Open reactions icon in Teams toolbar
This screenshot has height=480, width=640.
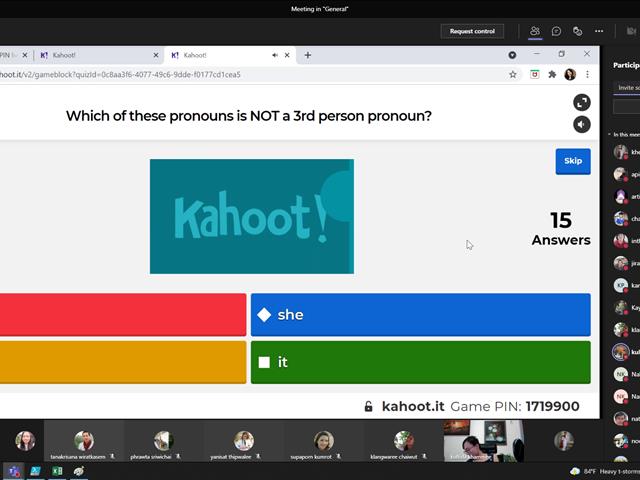point(577,31)
